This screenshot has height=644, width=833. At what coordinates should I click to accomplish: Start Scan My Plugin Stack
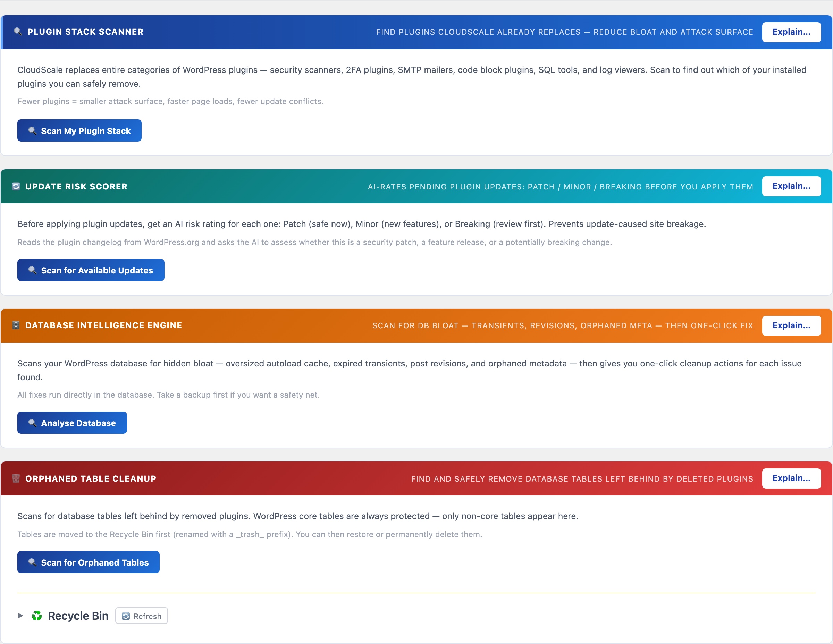tap(79, 131)
